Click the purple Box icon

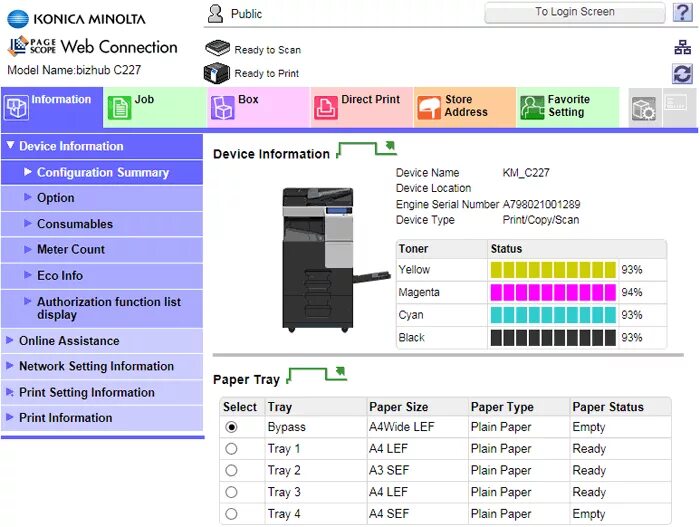coord(222,108)
